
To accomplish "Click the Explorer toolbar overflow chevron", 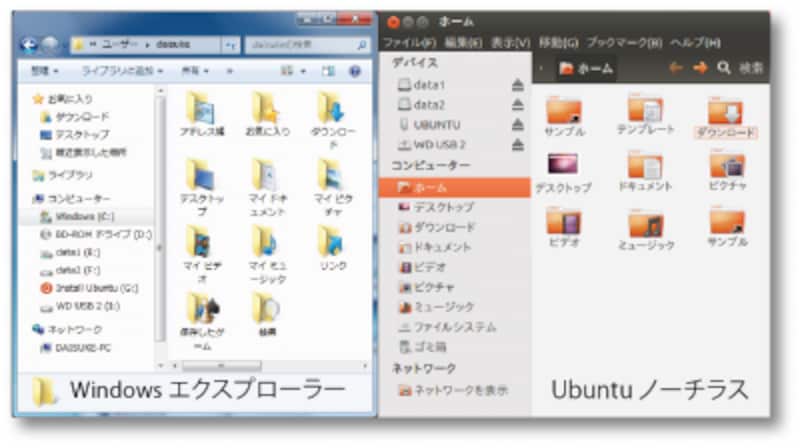I will 230,71.
